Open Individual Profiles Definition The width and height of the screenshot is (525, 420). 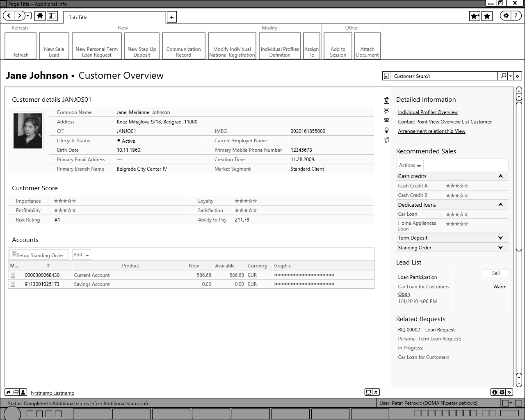click(280, 46)
